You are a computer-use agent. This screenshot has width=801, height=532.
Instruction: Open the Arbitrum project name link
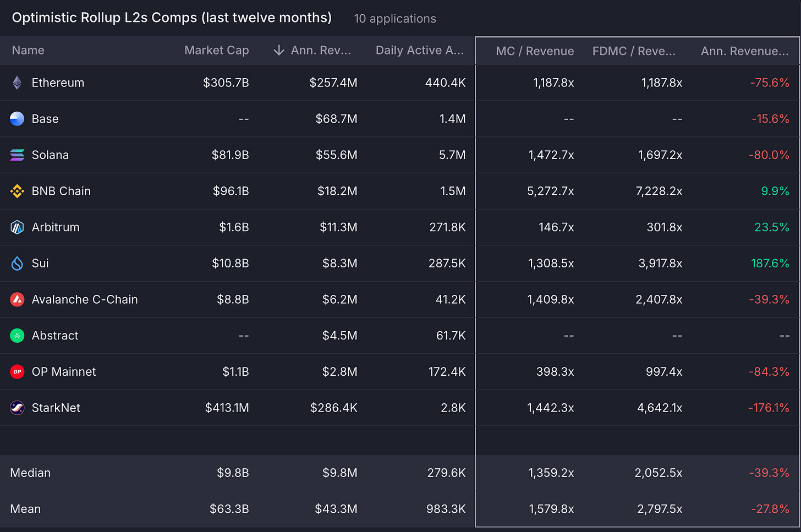[x=56, y=227]
